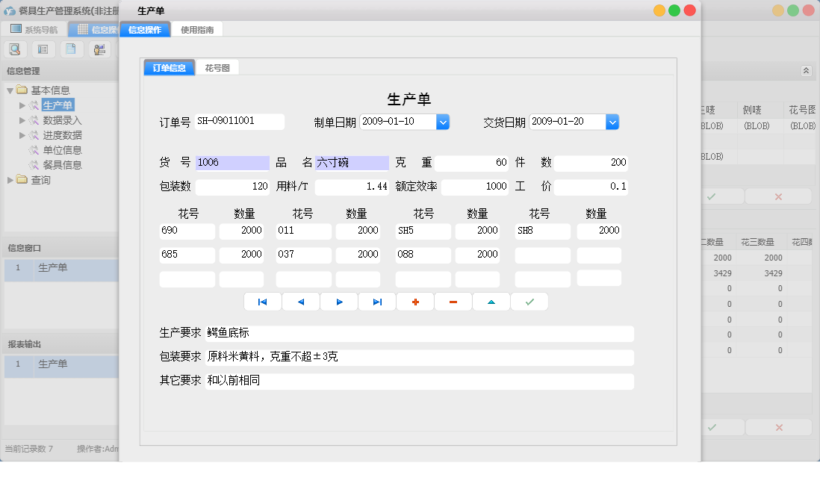Delete current record with minus icon
The height and width of the screenshot is (504, 820).
pyautogui.click(x=453, y=302)
